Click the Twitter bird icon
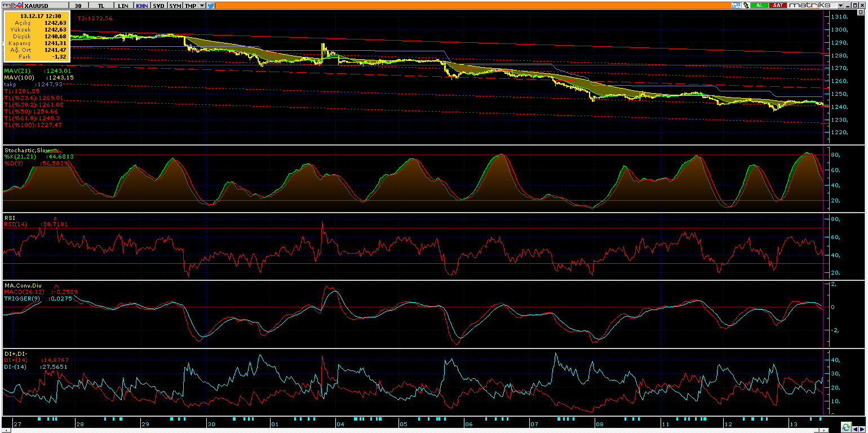The height and width of the screenshot is (433, 868). [211, 5]
